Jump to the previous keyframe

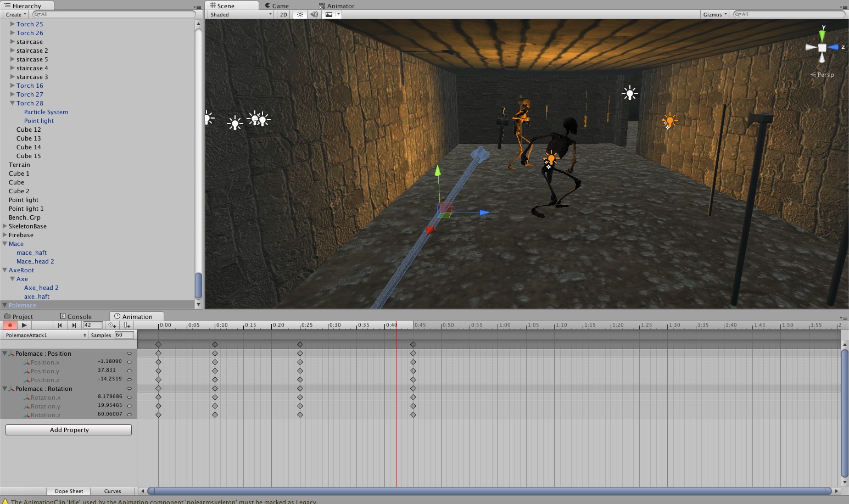[x=60, y=325]
